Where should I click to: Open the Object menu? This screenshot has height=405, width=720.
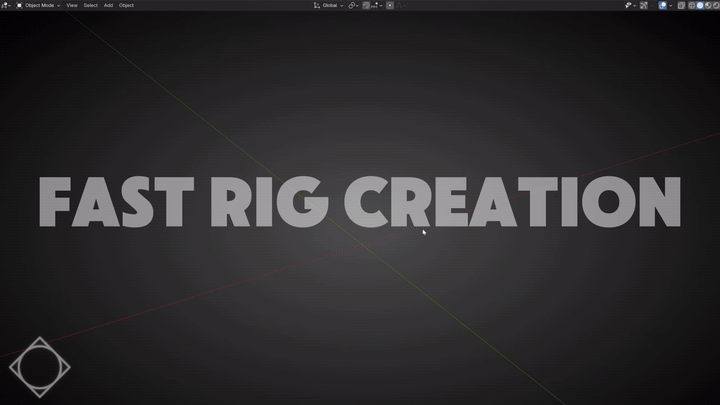(126, 6)
